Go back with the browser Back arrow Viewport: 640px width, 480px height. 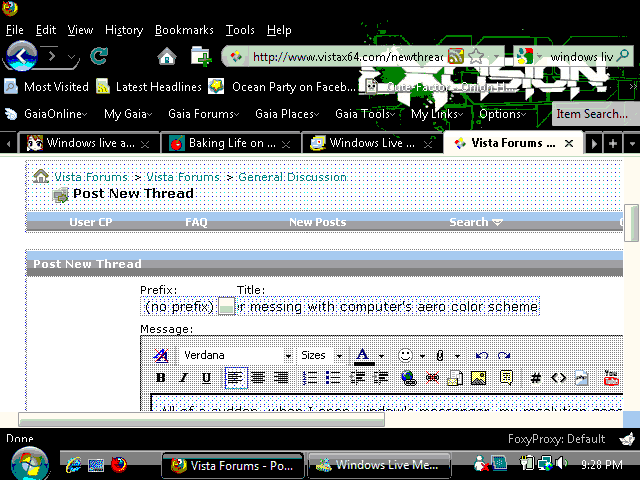pos(21,56)
